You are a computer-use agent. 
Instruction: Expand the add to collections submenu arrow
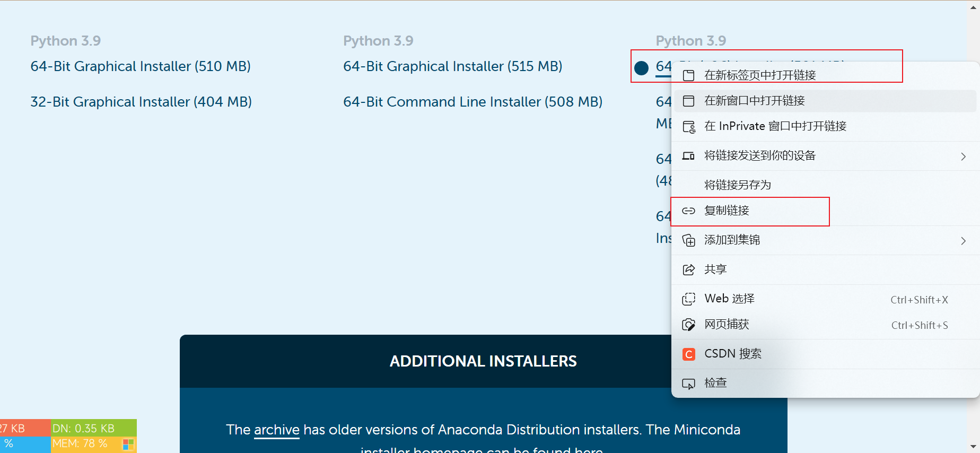(963, 240)
